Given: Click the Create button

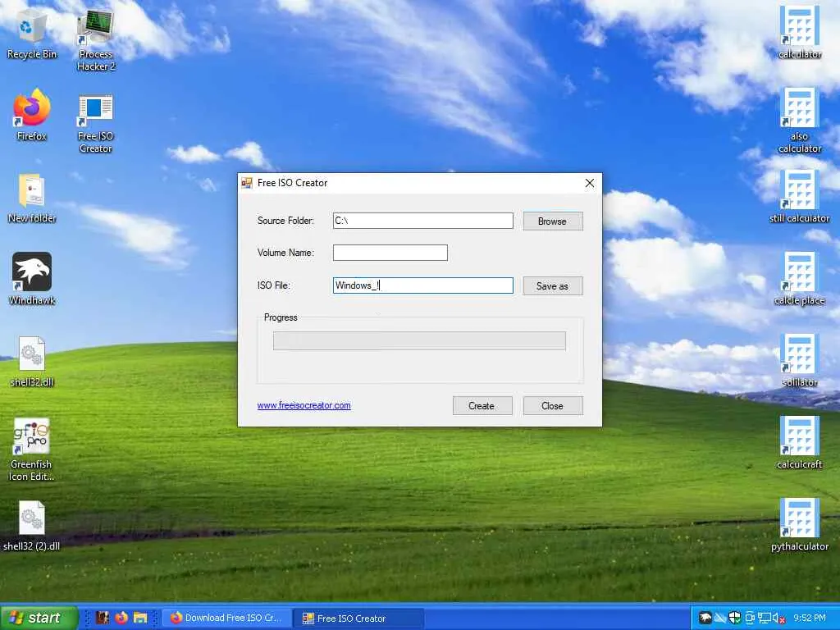Looking at the screenshot, I should (482, 405).
